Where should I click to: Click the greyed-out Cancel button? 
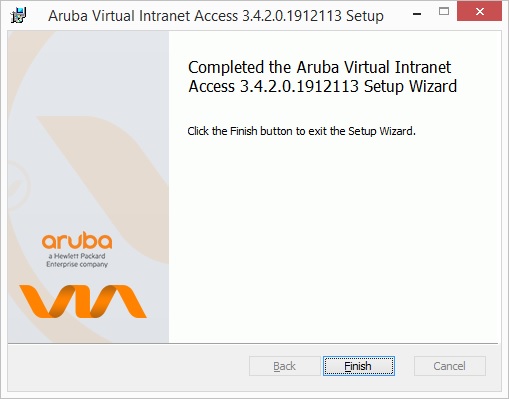pos(449,366)
